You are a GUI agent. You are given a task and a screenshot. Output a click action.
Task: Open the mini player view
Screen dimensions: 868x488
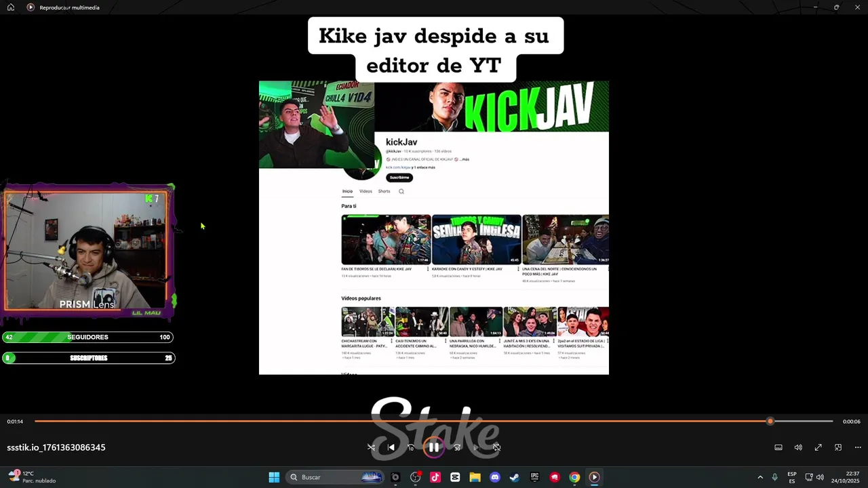coord(838,447)
